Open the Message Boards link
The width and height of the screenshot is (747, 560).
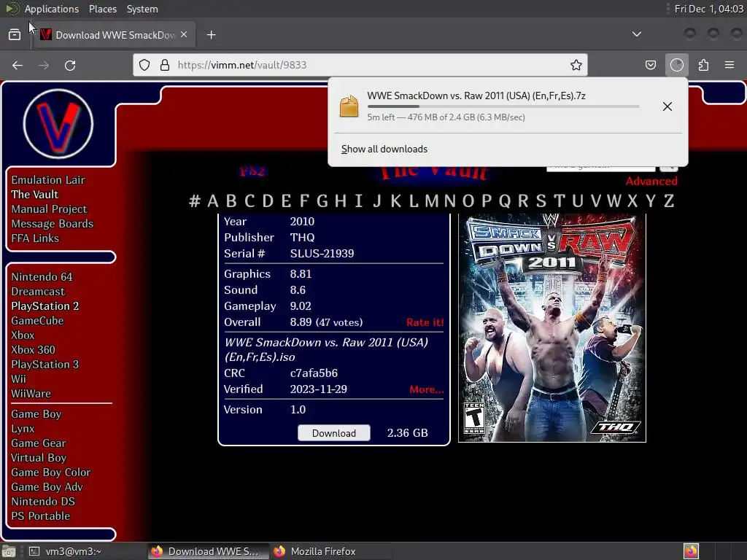click(53, 224)
